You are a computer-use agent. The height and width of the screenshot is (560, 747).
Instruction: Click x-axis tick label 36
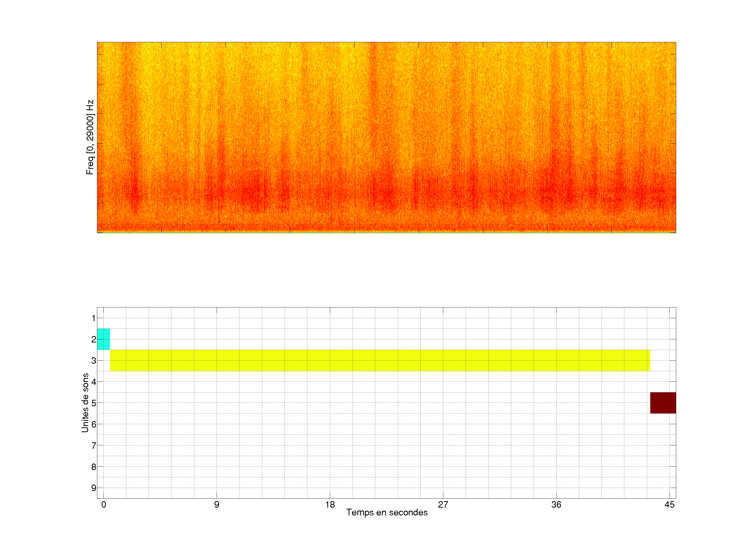coord(556,505)
